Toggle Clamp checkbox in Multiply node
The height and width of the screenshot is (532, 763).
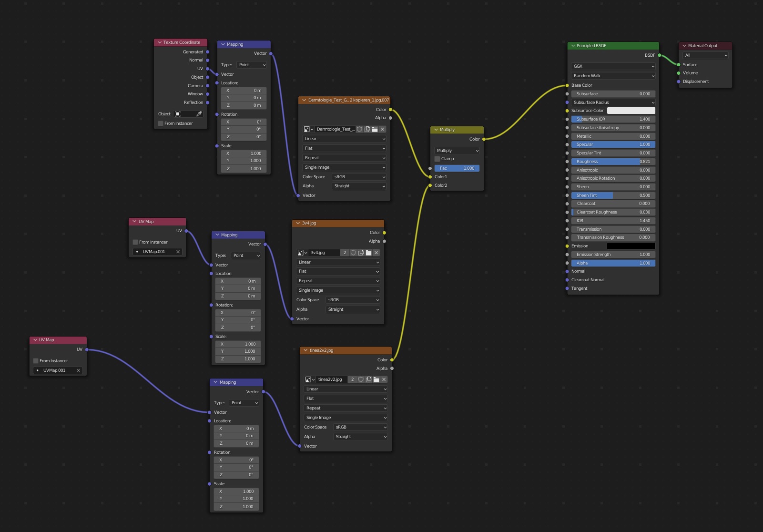coord(437,159)
